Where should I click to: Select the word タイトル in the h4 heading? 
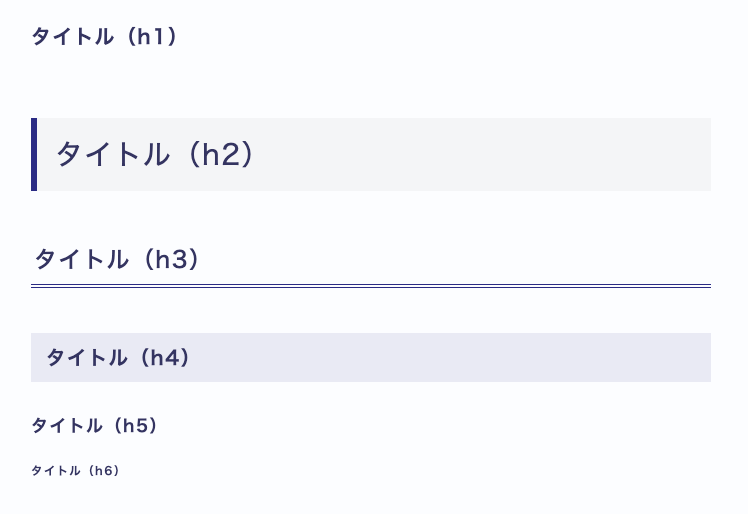(x=87, y=357)
